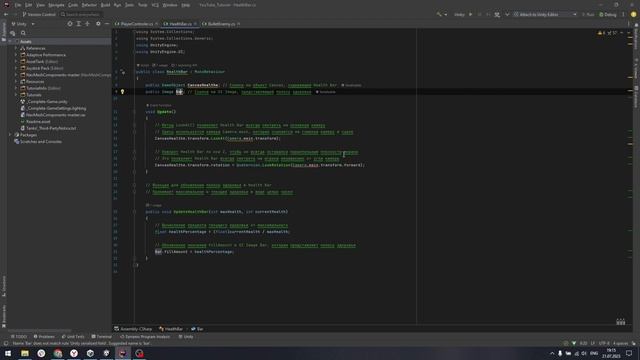Screen dimensions: 640x360
Task: Open the Explorer panel settings gear
Action: (98, 24)
